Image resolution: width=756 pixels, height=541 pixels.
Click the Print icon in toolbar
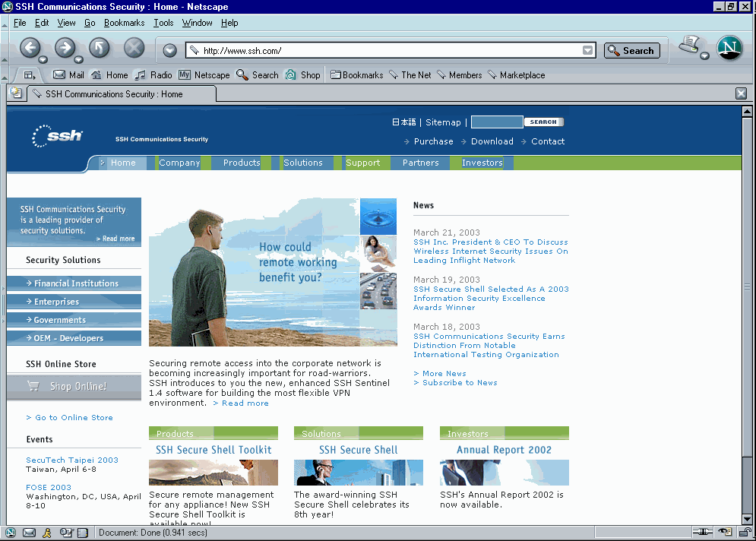point(689,46)
